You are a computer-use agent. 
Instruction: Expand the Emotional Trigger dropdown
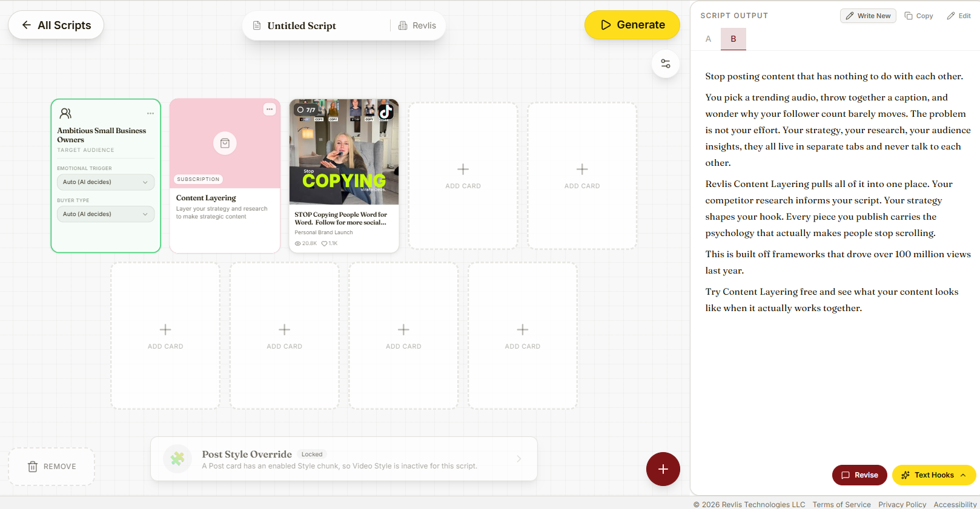(105, 182)
